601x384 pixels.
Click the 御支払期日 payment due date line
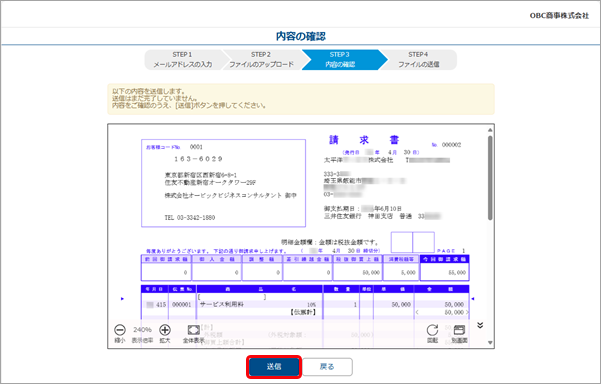point(363,208)
